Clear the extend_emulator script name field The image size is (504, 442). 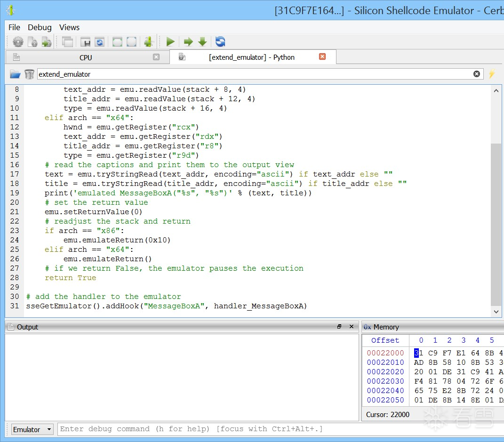(x=477, y=74)
